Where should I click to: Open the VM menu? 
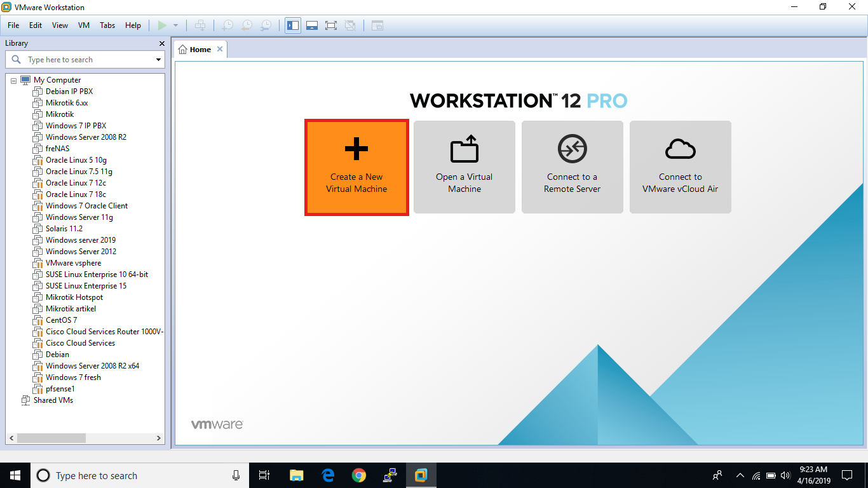(x=83, y=25)
